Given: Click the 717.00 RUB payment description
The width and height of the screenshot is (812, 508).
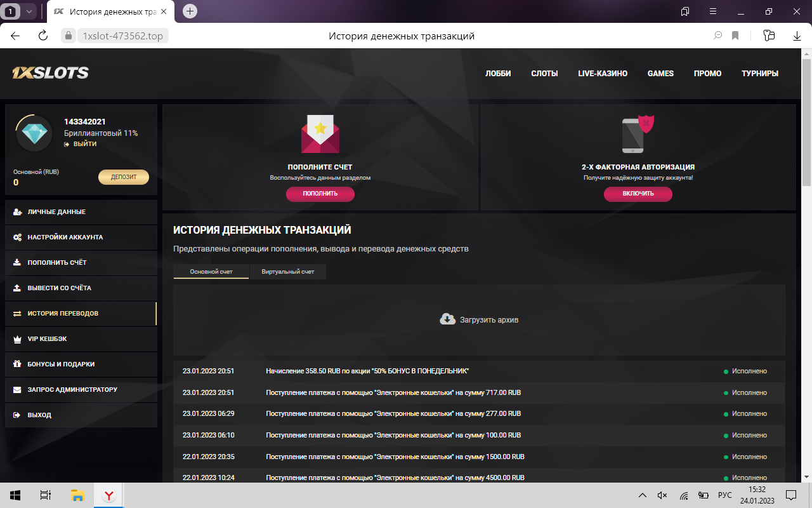Looking at the screenshot, I should click(x=393, y=392).
